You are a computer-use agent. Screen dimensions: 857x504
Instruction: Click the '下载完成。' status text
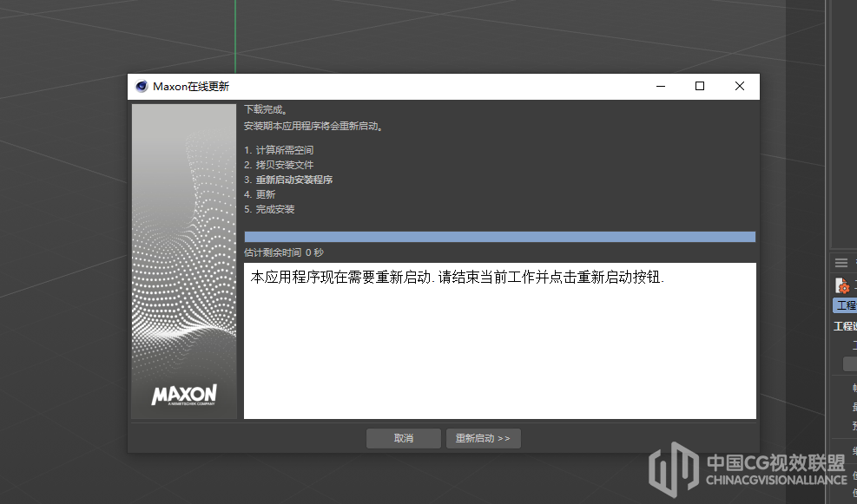pos(266,110)
